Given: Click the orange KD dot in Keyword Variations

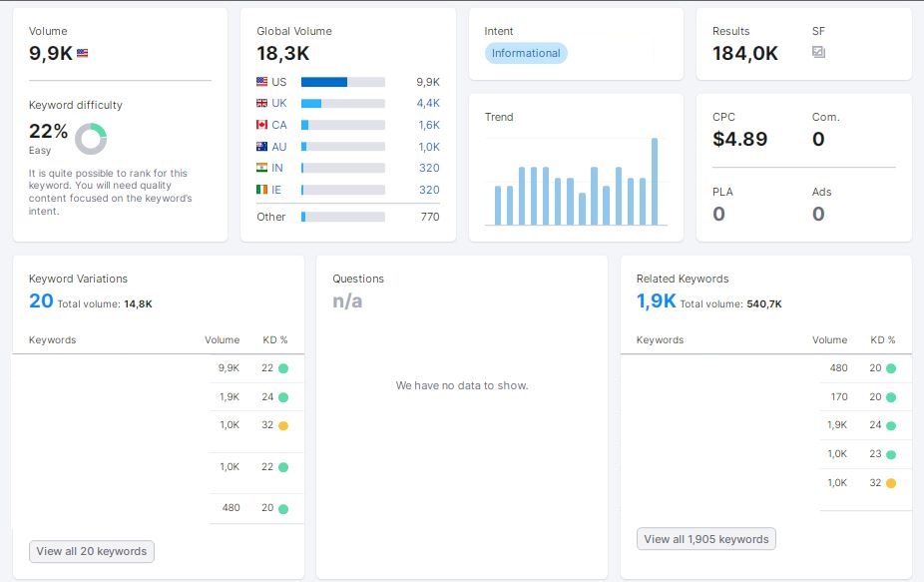Looking at the screenshot, I should click(x=283, y=425).
